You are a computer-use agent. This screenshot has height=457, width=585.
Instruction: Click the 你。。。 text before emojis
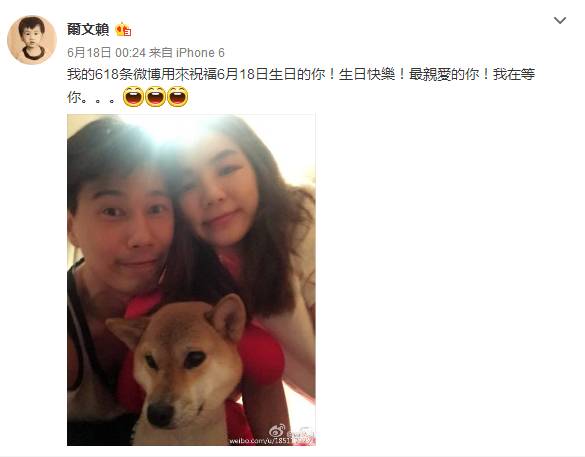(91, 97)
